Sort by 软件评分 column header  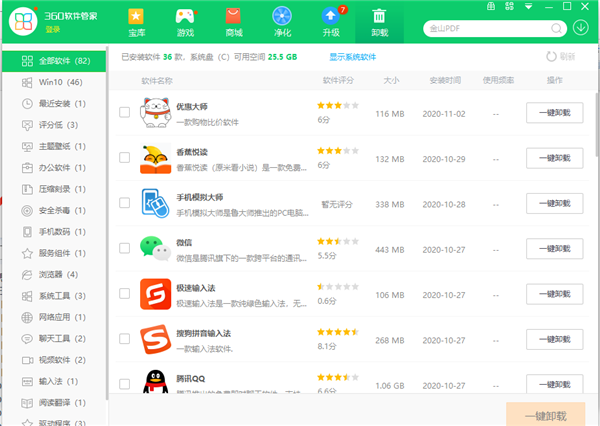tap(338, 79)
